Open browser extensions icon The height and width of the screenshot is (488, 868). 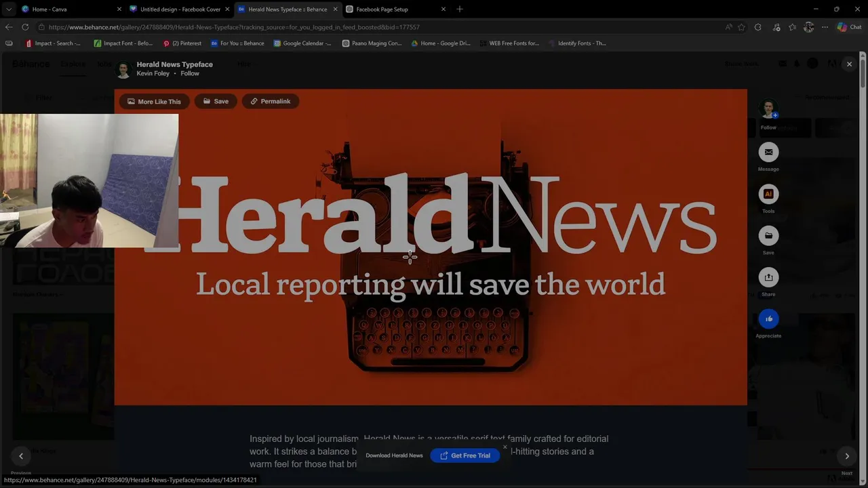758,27
